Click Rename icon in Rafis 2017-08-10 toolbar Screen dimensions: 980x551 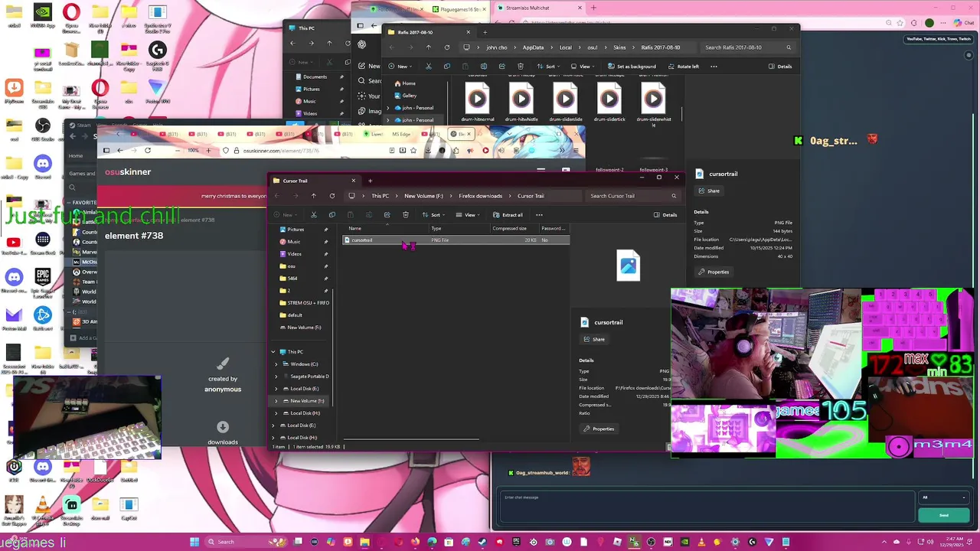pyautogui.click(x=483, y=67)
